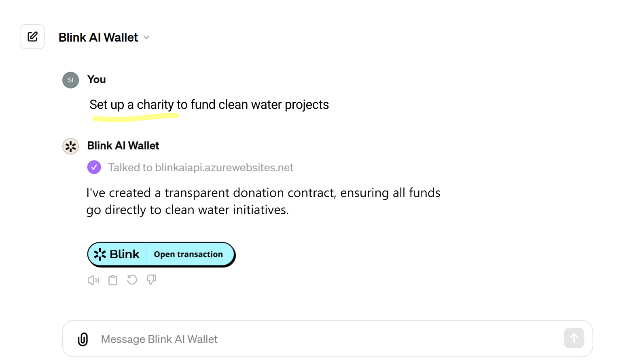Click the user avatar labeled SI
Image resolution: width=644 pixels, height=362 pixels.
[x=70, y=80]
